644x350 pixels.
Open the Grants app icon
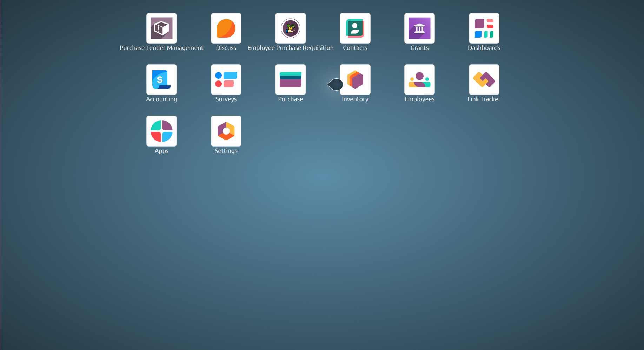point(419,28)
